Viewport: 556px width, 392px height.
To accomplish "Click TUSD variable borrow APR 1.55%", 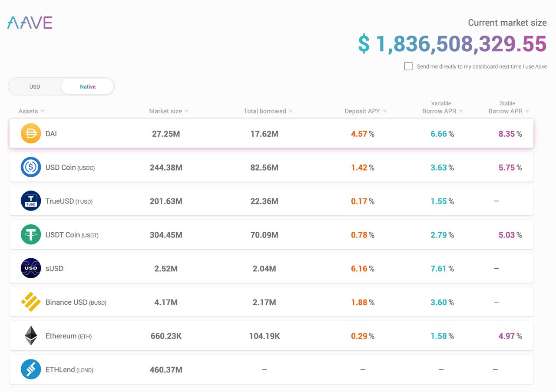I will click(442, 201).
